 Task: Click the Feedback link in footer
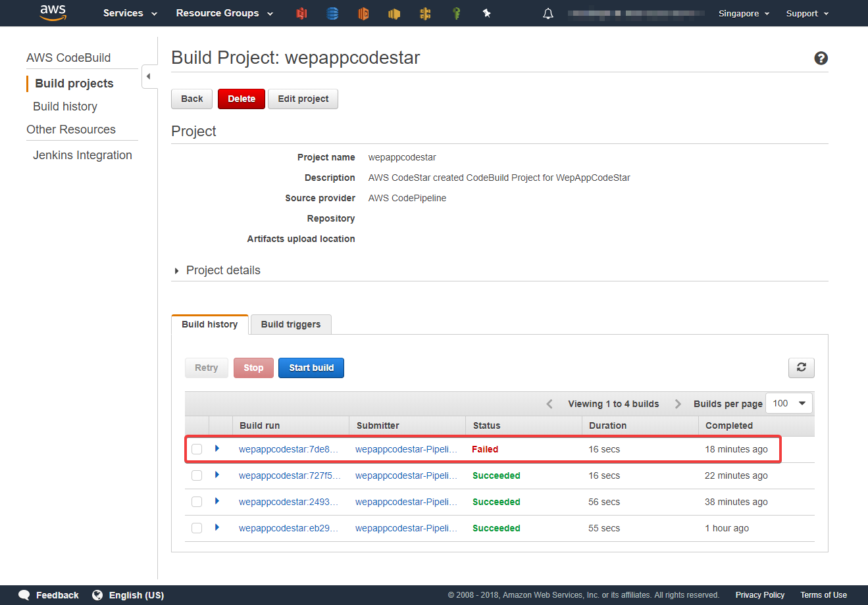pyautogui.click(x=57, y=595)
